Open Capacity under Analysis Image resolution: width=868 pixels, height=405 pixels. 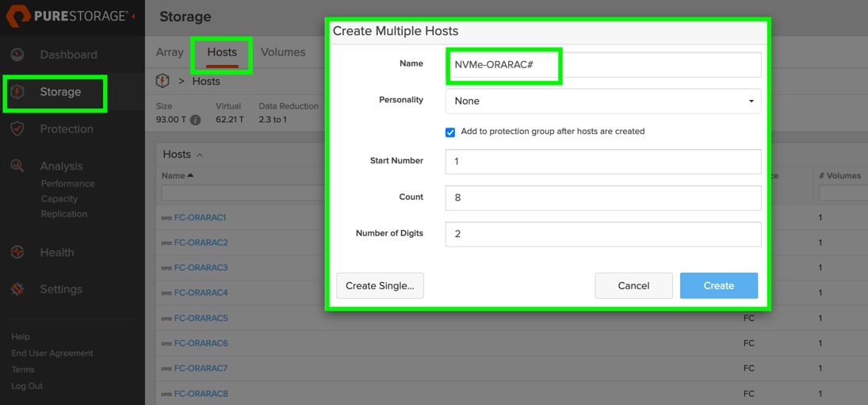(59, 199)
